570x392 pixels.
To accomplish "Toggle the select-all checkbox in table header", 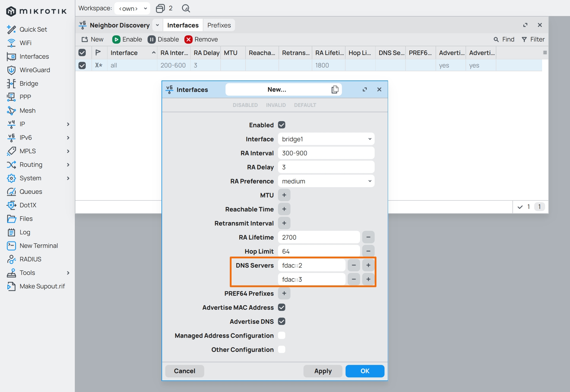I will [82, 53].
